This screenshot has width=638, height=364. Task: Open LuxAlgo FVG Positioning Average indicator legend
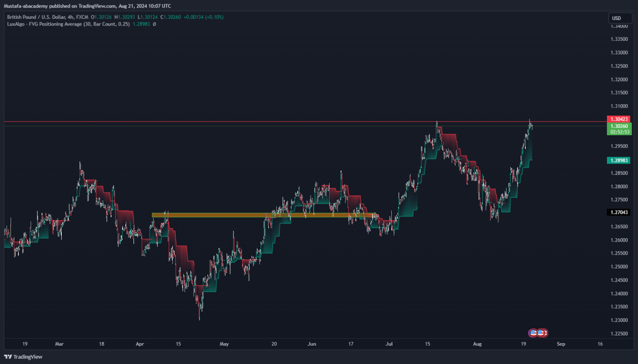point(68,24)
